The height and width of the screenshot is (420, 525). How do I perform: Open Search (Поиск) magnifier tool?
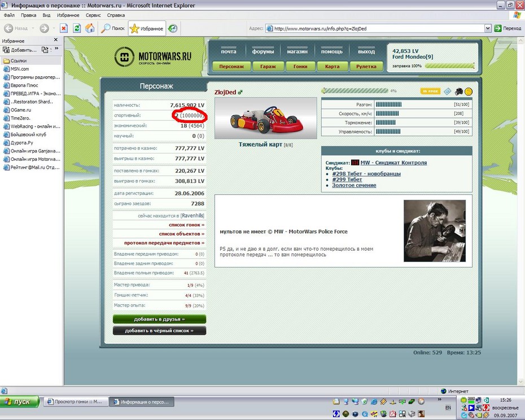(x=113, y=28)
